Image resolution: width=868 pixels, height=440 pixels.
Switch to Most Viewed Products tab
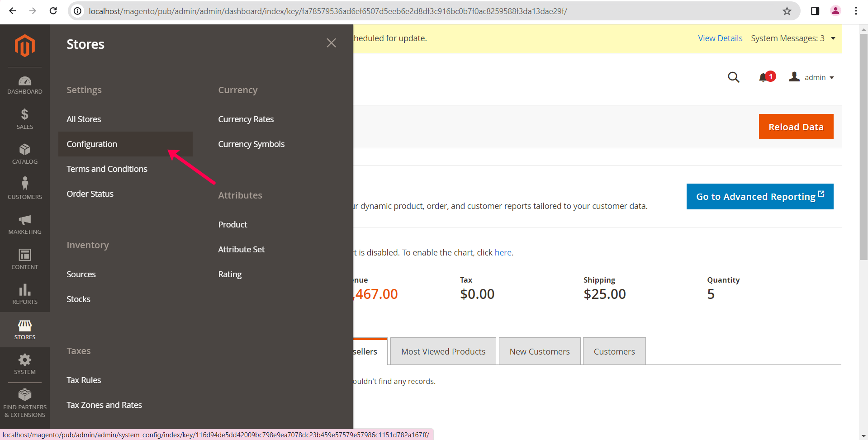[443, 351]
